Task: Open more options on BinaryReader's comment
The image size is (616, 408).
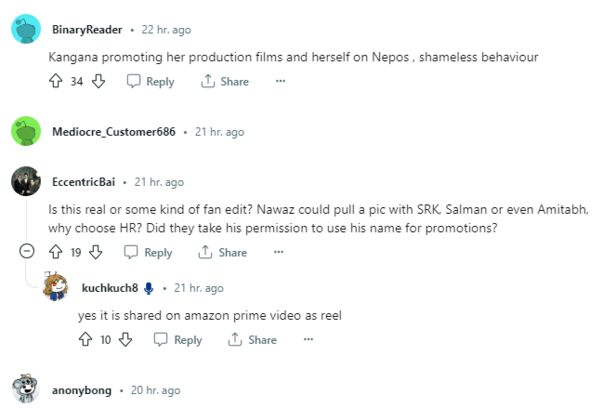Action: (x=280, y=82)
